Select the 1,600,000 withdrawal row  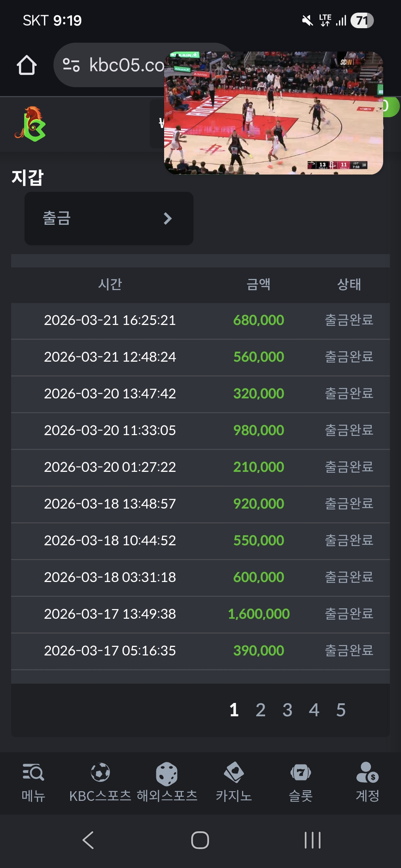coord(200,614)
